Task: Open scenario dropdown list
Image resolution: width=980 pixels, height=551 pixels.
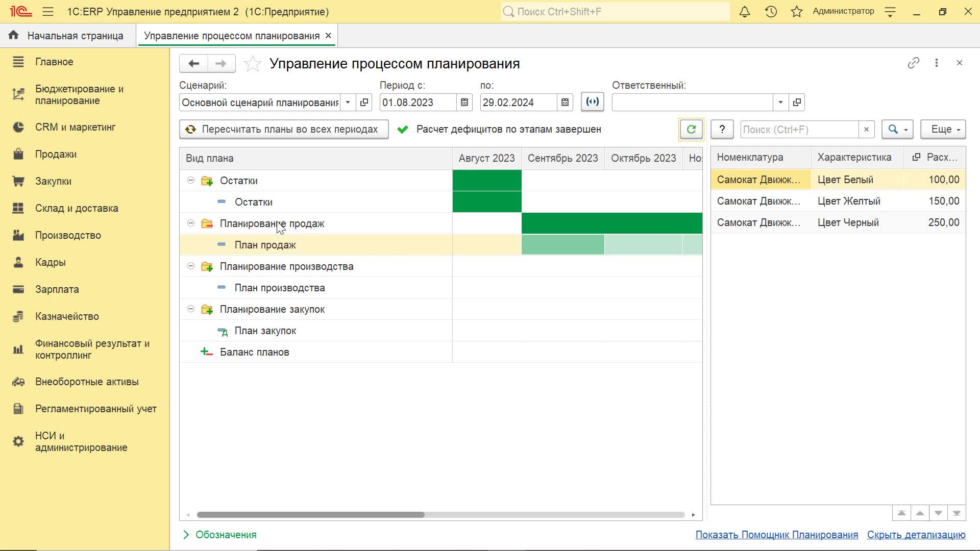Action: [x=348, y=103]
